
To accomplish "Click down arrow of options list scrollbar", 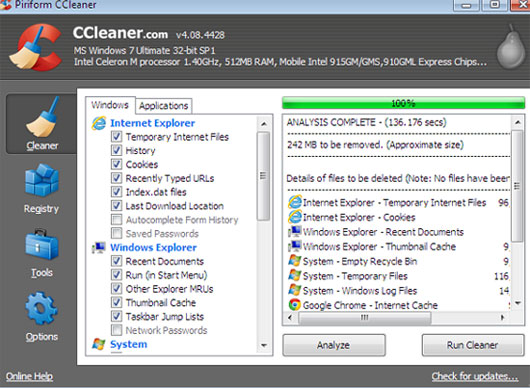I will 264,345.
